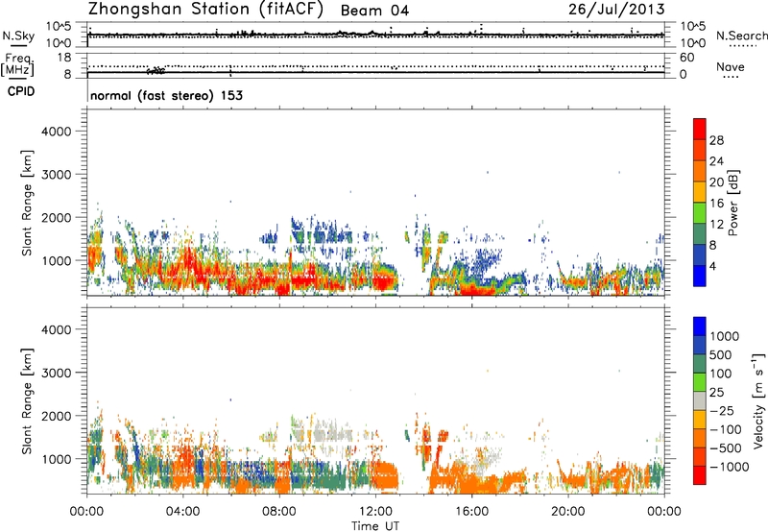Click the red bottom segment of Velocity colorbar

(x=700, y=475)
